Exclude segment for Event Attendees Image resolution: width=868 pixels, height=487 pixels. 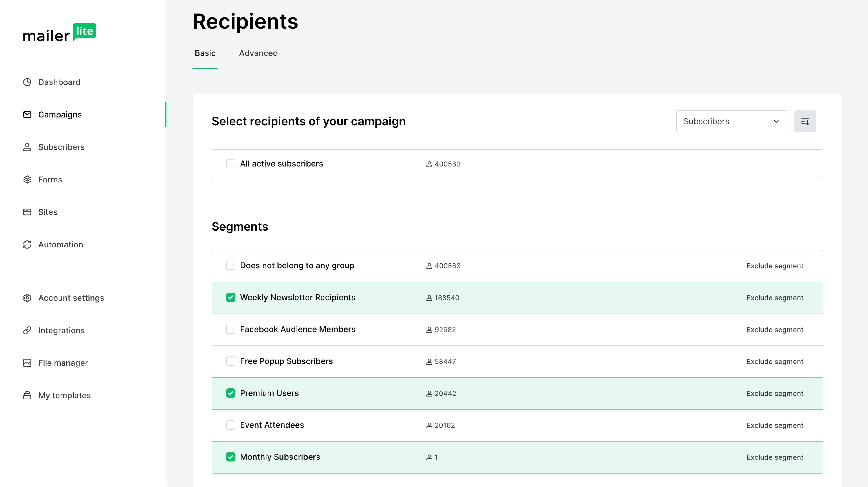(x=775, y=425)
